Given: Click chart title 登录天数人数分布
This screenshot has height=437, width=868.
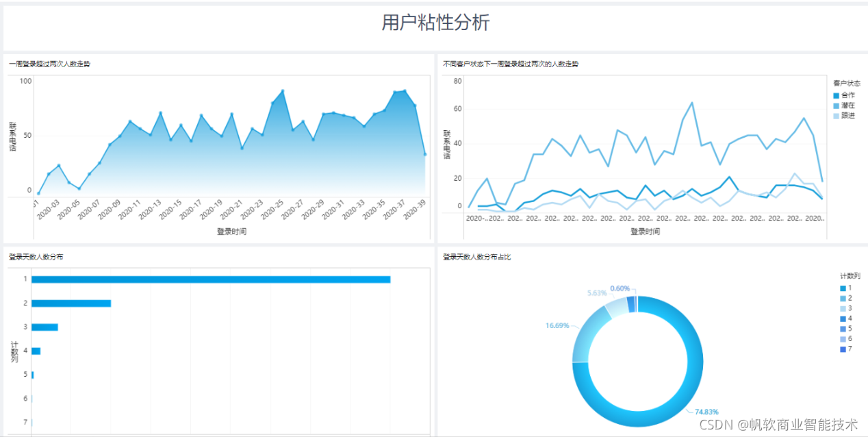Looking at the screenshot, I should coord(36,257).
